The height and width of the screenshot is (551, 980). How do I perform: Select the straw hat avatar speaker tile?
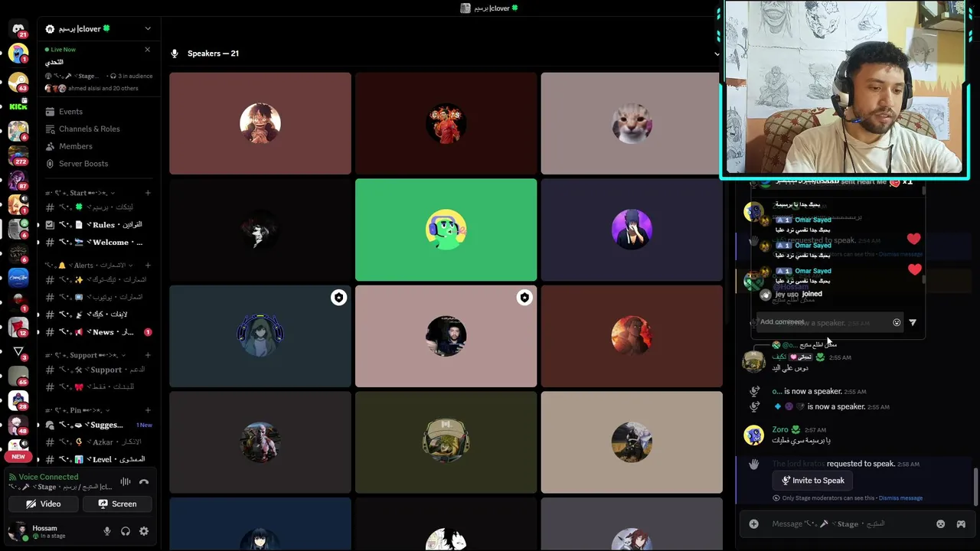pyautogui.click(x=260, y=123)
